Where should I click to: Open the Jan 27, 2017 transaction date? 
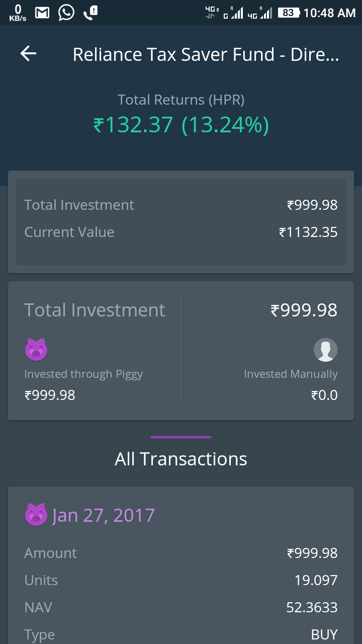[104, 515]
